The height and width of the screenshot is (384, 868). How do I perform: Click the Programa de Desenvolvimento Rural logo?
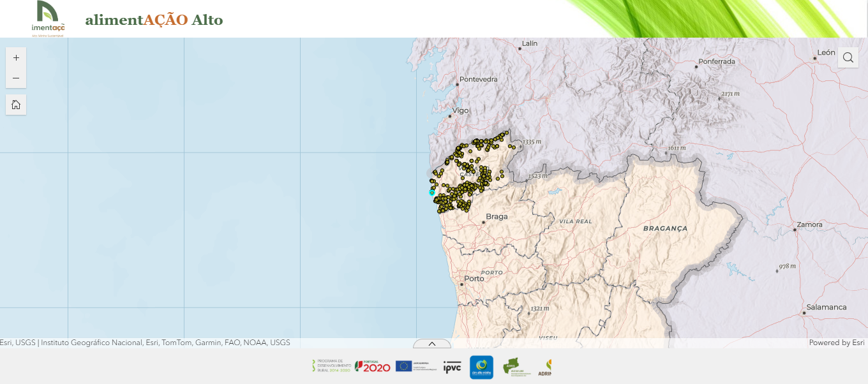(x=331, y=366)
